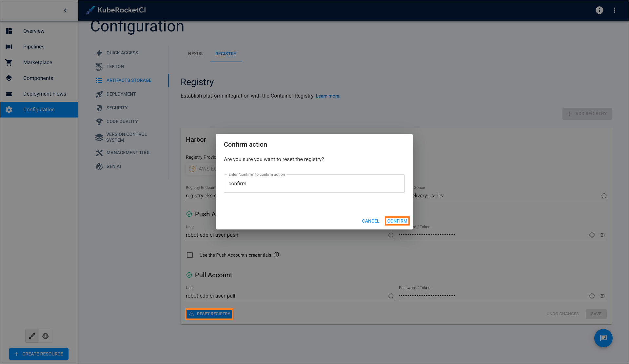Open the Learn more link
Image resolution: width=629 pixels, height=364 pixels.
pos(327,96)
